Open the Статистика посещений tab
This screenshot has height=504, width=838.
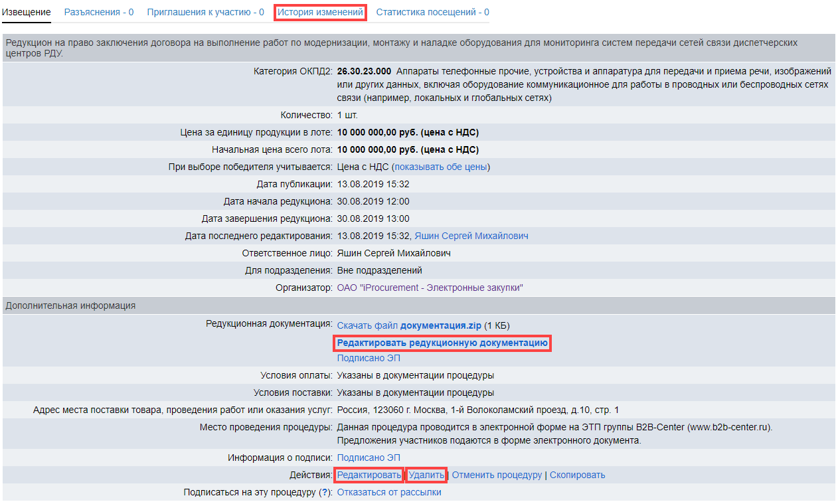tap(432, 12)
